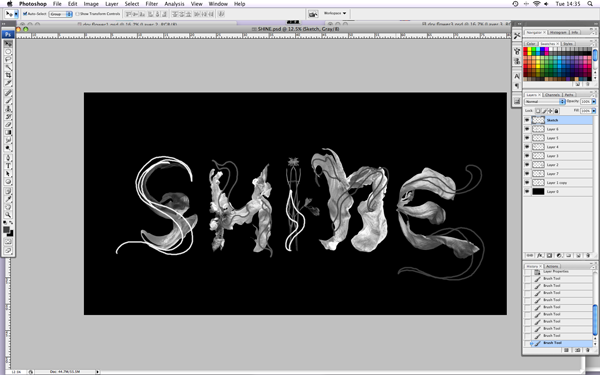
Task: Hide Layer 0 visibility eye
Action: click(x=527, y=191)
